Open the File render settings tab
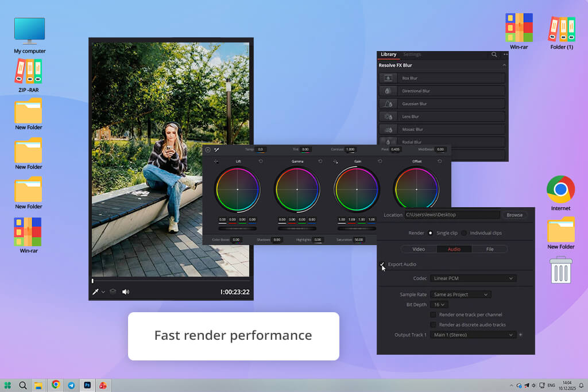This screenshot has height=392, width=588. [x=490, y=249]
